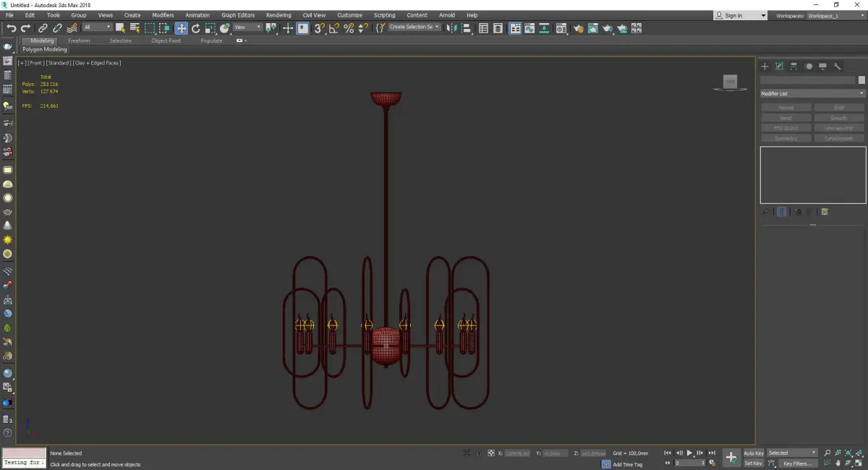Jump to animation start button
The image size is (868, 470).
pos(668,453)
